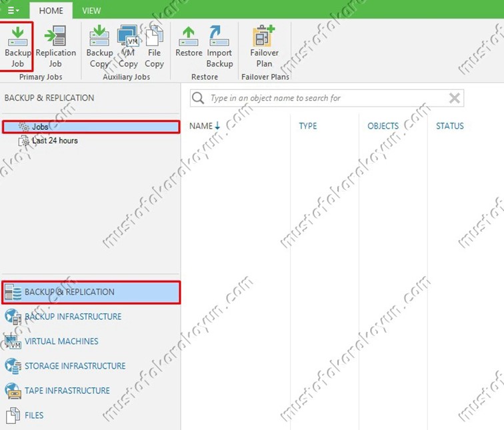Select Jobs node in tree
The height and width of the screenshot is (430, 504).
tap(91, 127)
